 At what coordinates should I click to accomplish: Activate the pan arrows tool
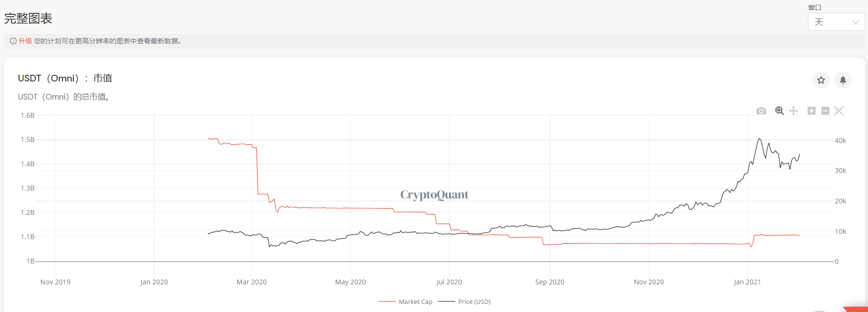click(x=793, y=111)
